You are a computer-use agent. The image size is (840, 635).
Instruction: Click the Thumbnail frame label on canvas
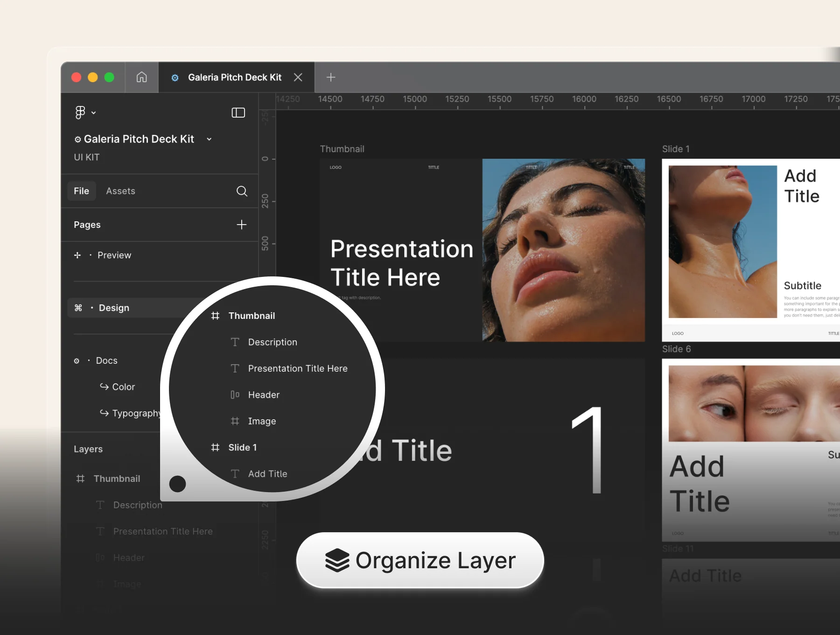pos(342,149)
